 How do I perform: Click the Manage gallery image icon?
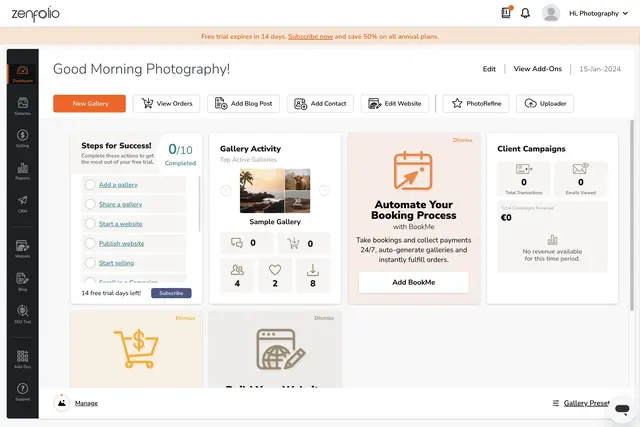62,403
